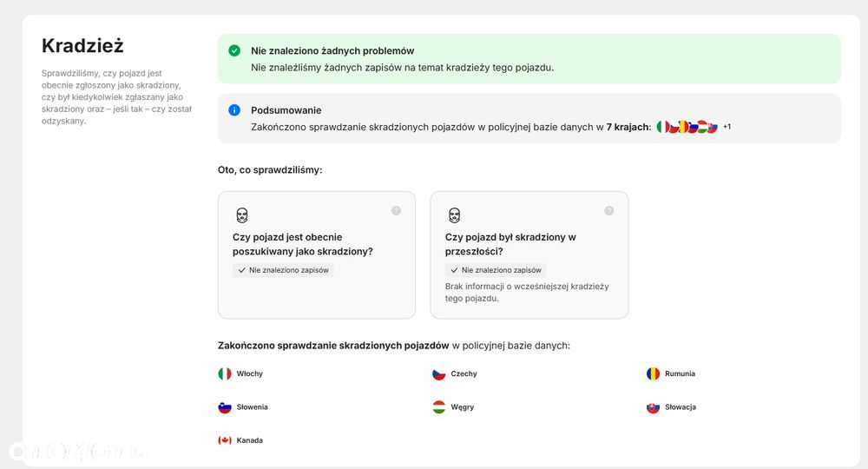Click the Hungary flag next to Węgry

point(439,406)
